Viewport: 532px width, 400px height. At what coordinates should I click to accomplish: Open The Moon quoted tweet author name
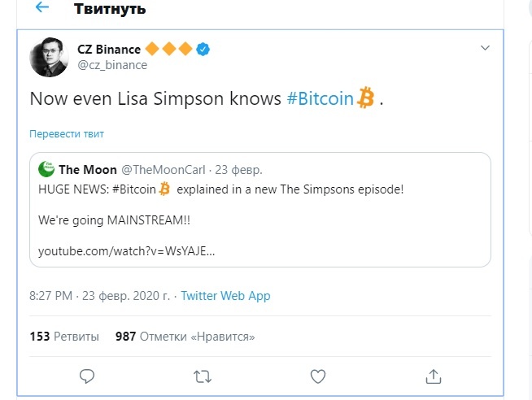click(88, 169)
